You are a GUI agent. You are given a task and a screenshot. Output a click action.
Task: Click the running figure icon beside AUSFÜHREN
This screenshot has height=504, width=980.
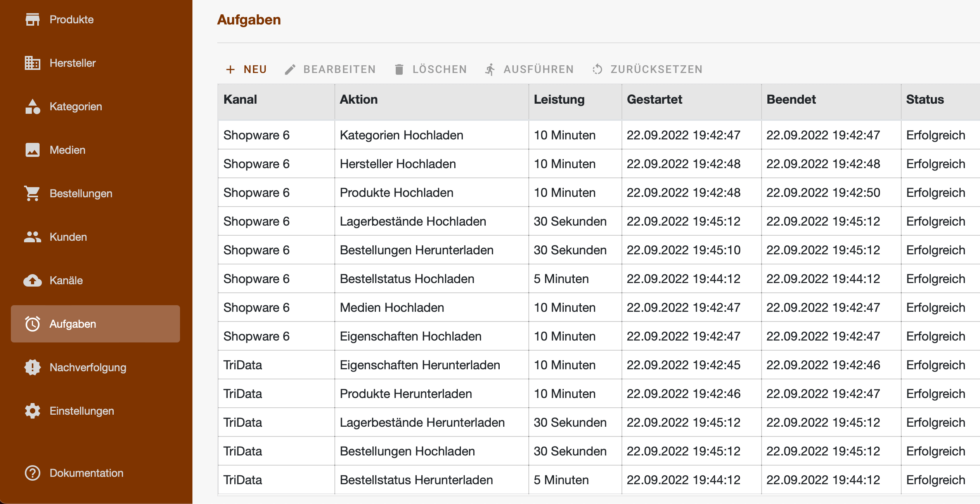pyautogui.click(x=490, y=70)
